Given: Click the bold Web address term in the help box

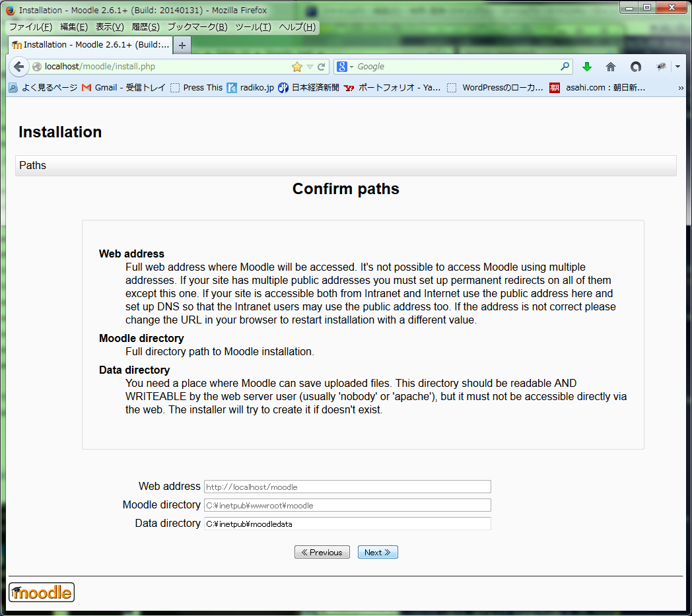Looking at the screenshot, I should (131, 254).
